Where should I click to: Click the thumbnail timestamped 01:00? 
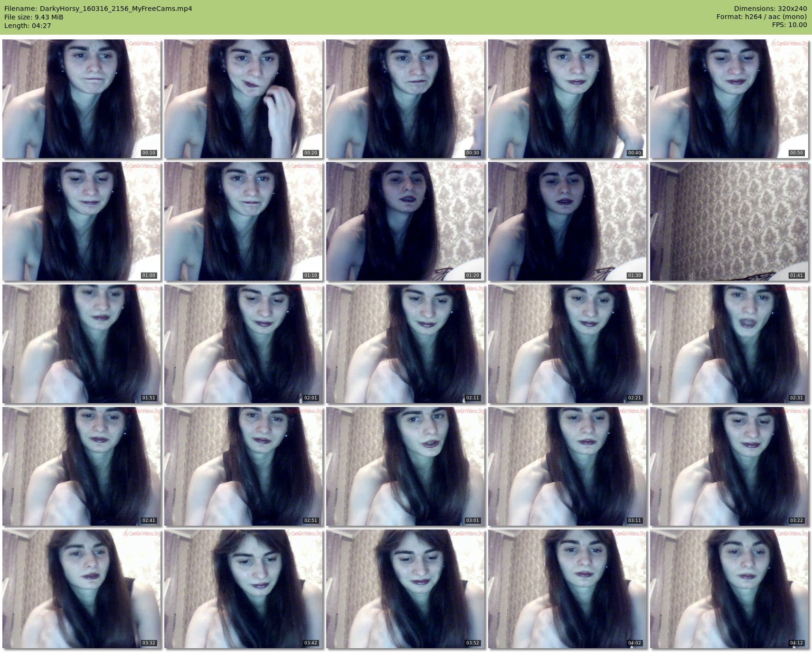coord(82,221)
